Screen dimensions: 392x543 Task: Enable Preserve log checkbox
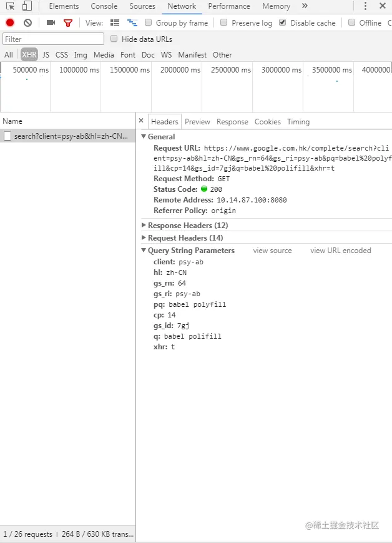[x=224, y=22]
